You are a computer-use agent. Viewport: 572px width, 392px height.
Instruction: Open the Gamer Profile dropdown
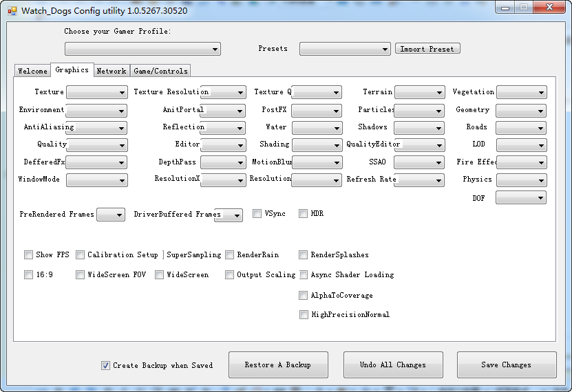142,49
